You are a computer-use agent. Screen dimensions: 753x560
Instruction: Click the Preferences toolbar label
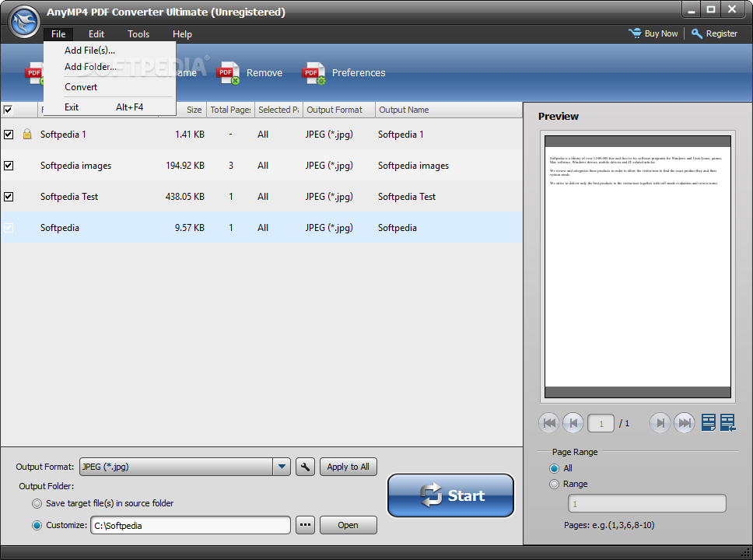coord(359,73)
